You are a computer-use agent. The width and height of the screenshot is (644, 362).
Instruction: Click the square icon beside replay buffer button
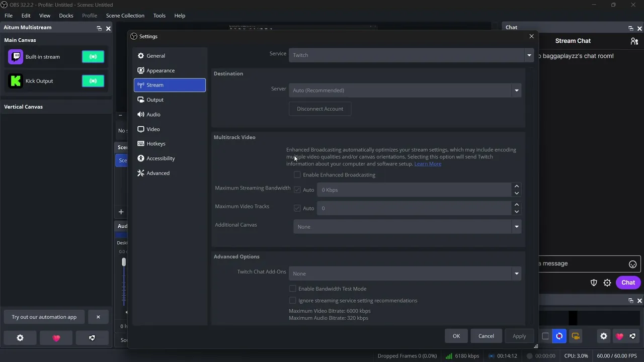coord(545,336)
